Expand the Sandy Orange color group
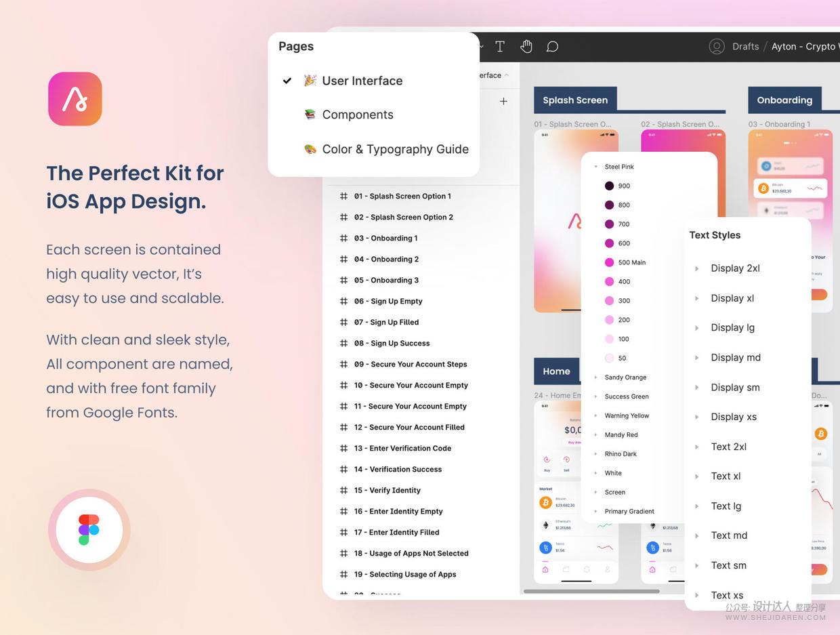This screenshot has height=635, width=840. coord(595,377)
